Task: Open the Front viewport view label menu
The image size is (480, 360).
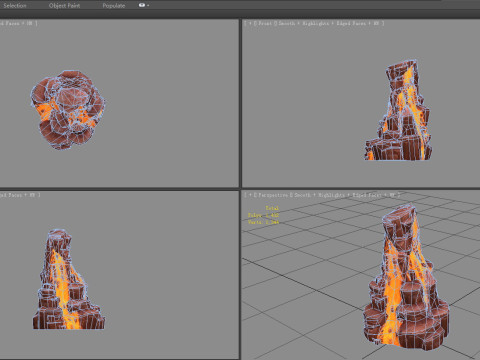Action: [265, 23]
